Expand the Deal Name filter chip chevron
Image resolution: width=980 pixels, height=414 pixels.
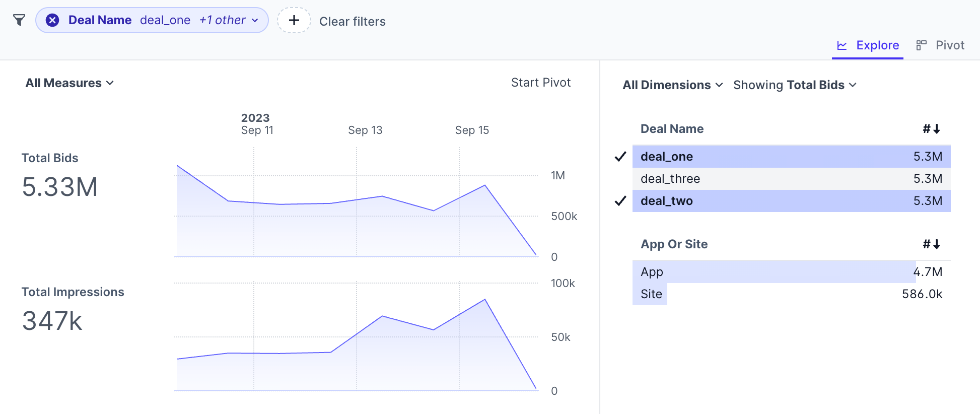tap(255, 20)
